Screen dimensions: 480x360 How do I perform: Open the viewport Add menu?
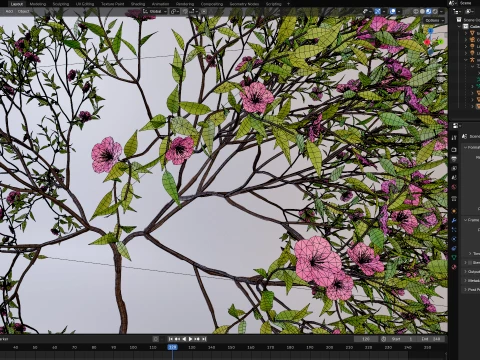tap(9, 11)
